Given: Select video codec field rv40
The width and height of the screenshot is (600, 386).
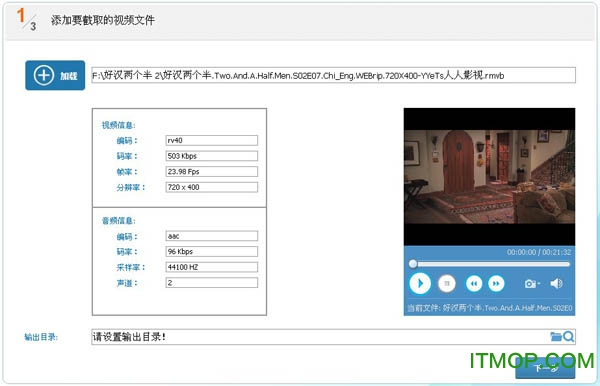Looking at the screenshot, I should [212, 140].
